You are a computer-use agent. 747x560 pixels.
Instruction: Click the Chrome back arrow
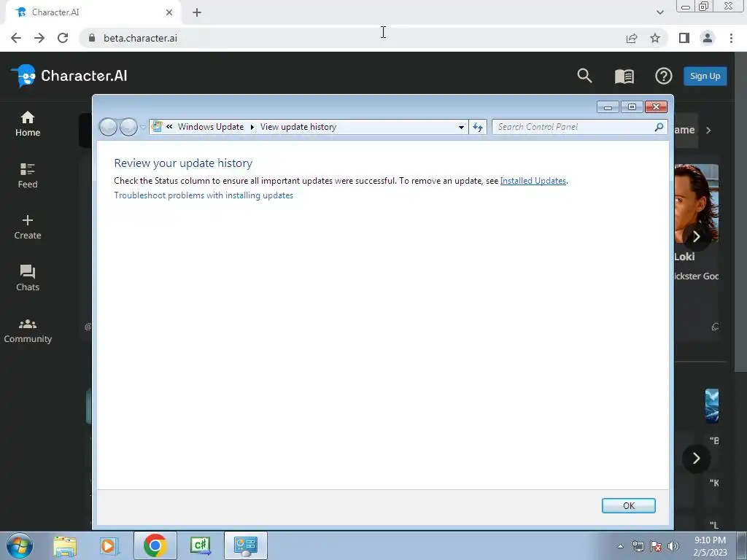(16, 38)
